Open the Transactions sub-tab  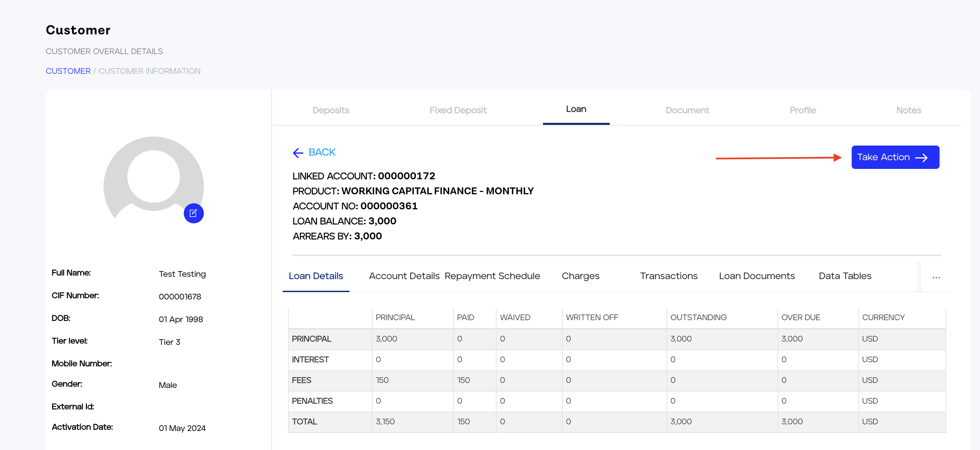668,276
